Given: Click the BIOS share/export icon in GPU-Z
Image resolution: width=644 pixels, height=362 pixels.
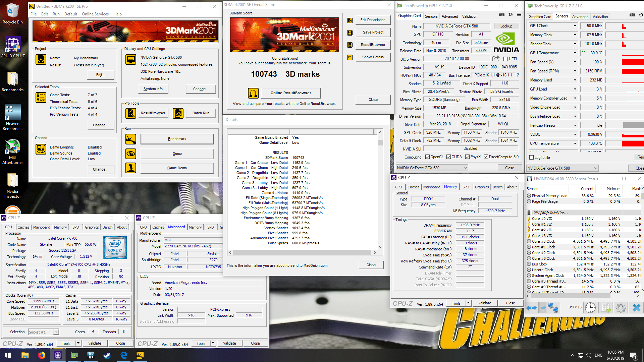Looking at the screenshot, I should click(496, 59).
